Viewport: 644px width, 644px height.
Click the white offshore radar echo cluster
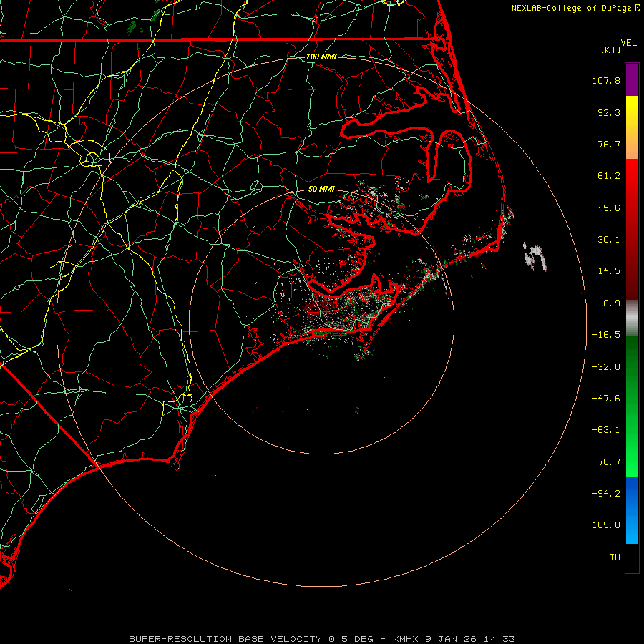pos(535,256)
